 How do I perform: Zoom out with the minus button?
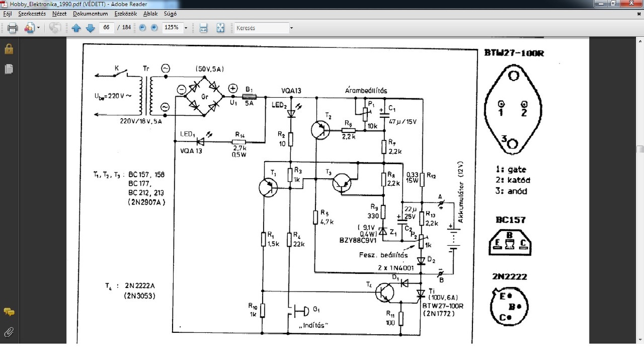point(143,28)
